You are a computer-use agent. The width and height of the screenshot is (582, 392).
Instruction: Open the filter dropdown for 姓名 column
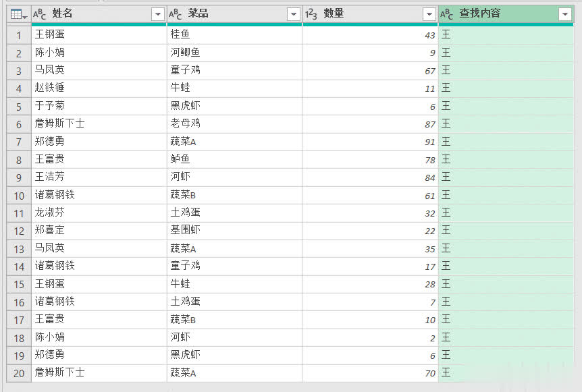[x=158, y=14]
